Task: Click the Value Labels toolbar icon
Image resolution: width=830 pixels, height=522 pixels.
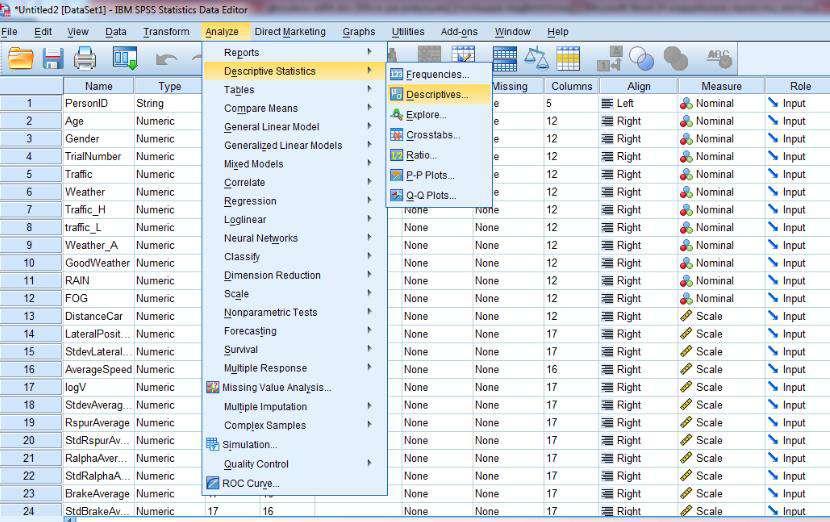Action: click(609, 58)
